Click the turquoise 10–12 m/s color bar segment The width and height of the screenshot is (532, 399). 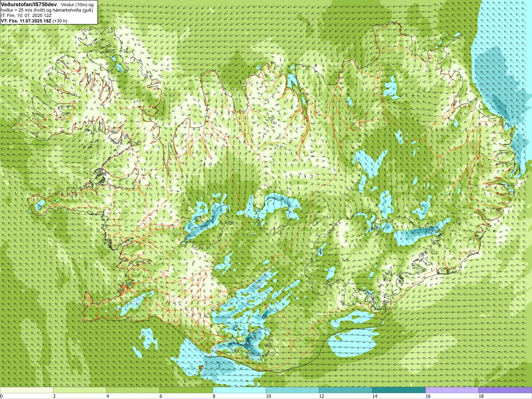[x=293, y=390]
